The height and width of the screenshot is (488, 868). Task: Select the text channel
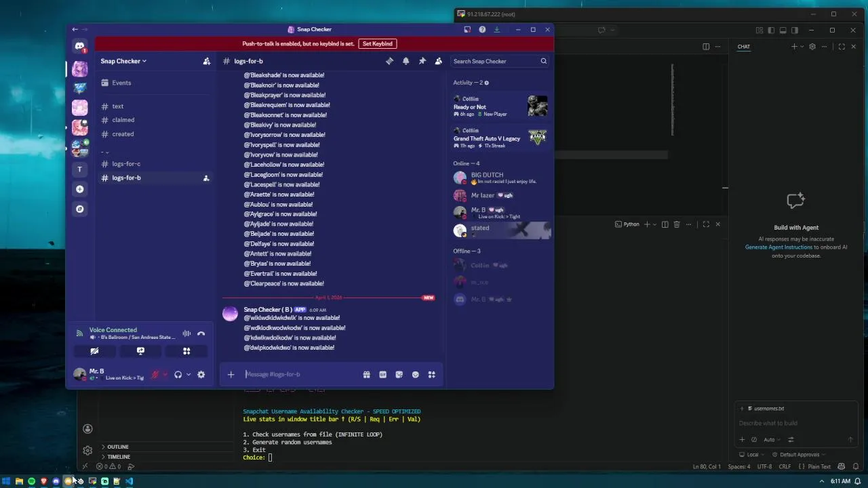155,106
